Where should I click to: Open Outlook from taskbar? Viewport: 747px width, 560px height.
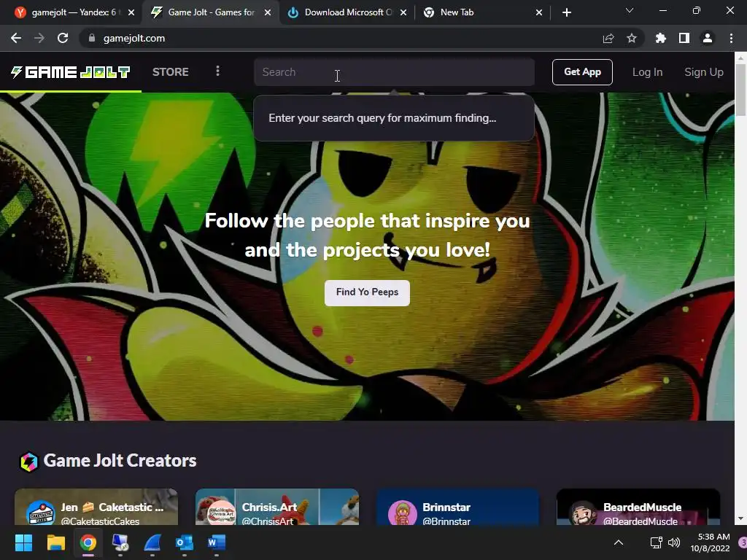[x=185, y=542]
